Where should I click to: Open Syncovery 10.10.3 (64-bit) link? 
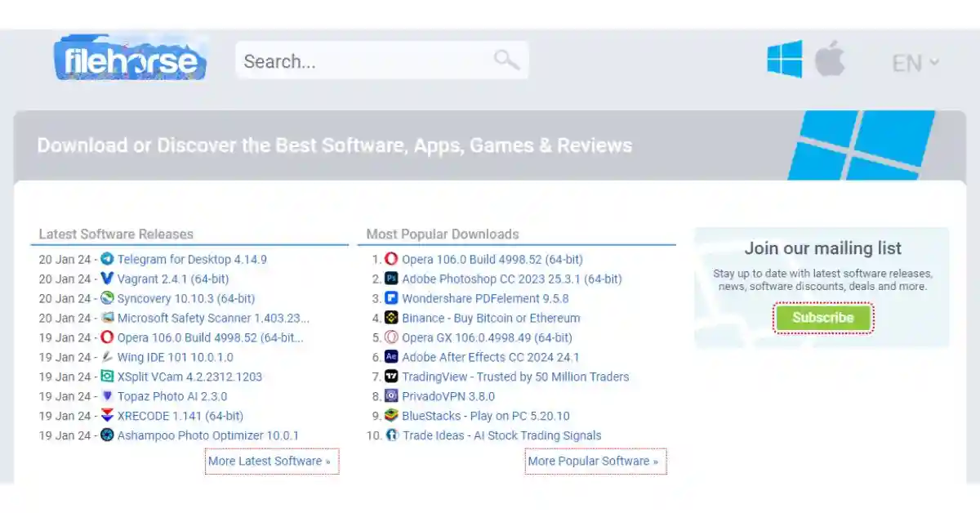(x=186, y=298)
